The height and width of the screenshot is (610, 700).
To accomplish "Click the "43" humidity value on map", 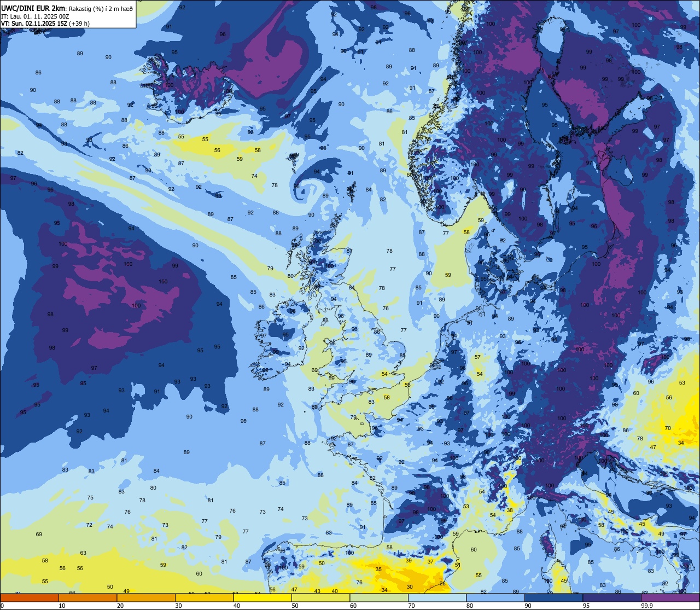I will [x=317, y=591].
